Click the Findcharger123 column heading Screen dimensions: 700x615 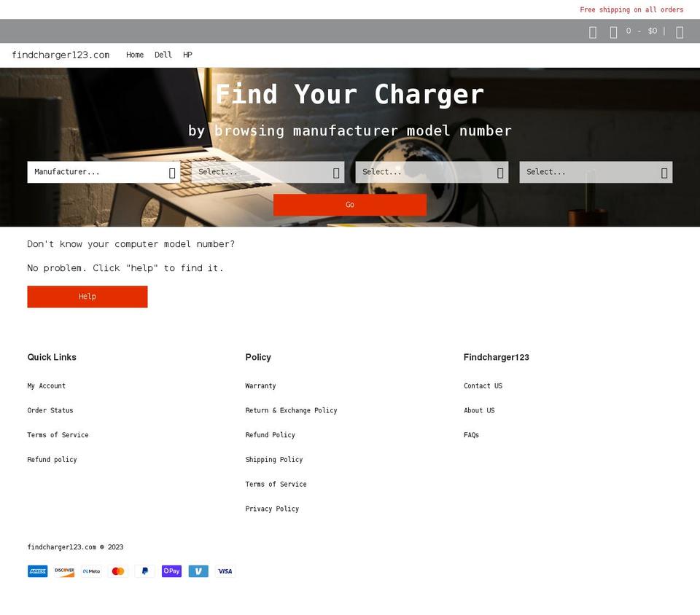(x=497, y=357)
